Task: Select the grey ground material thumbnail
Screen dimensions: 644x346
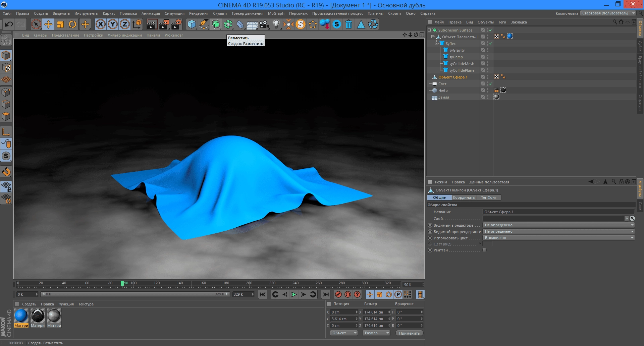Action: pyautogui.click(x=54, y=316)
